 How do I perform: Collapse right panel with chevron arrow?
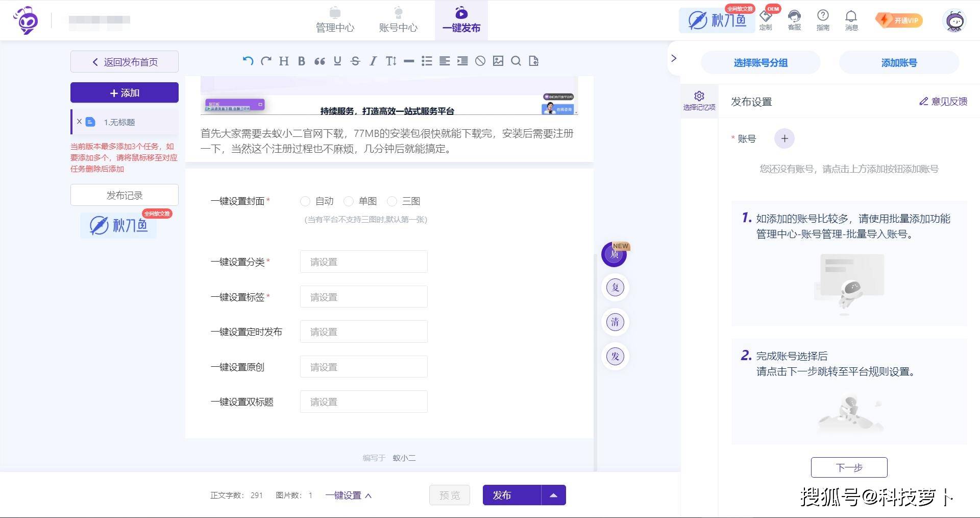tap(674, 58)
